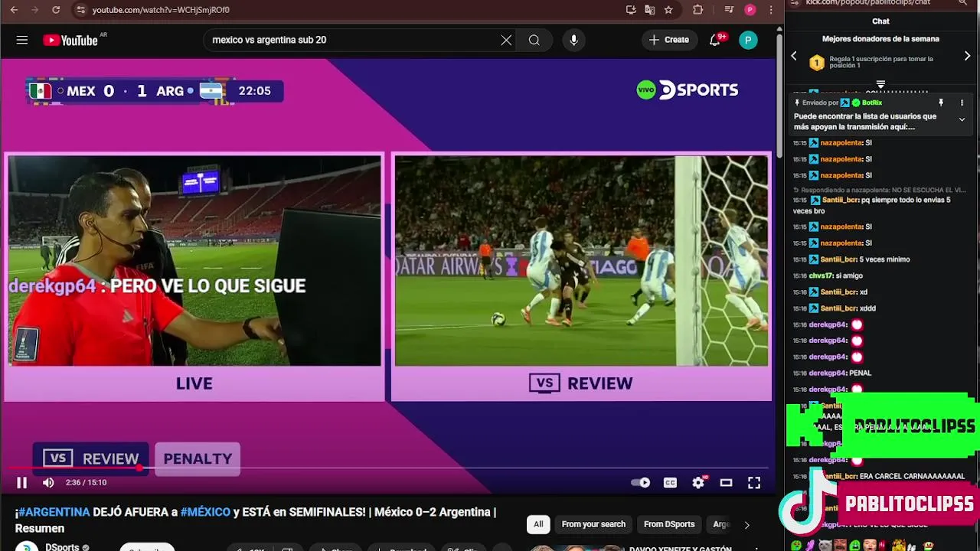Show next top donor in Kick chat

pos(967,56)
